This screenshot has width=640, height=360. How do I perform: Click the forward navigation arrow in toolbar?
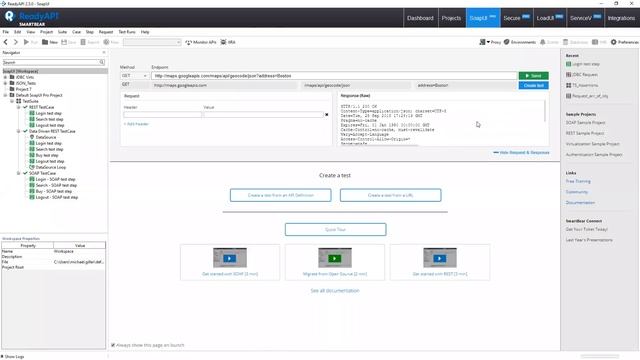coord(16,42)
